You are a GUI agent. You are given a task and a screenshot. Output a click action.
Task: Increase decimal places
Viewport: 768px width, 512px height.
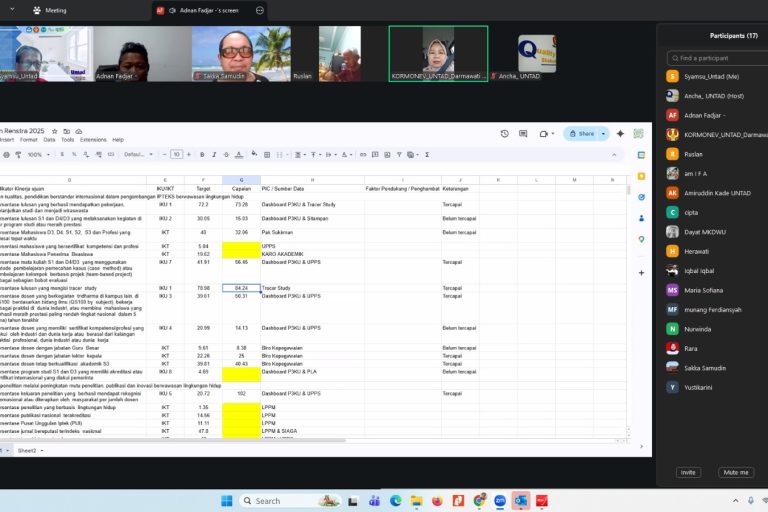click(98, 155)
